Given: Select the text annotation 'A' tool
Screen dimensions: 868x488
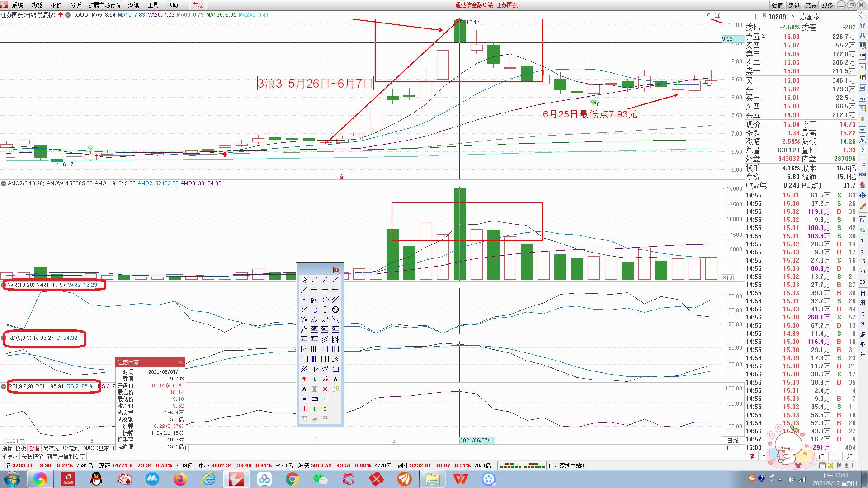Looking at the screenshot, I should point(335,379).
